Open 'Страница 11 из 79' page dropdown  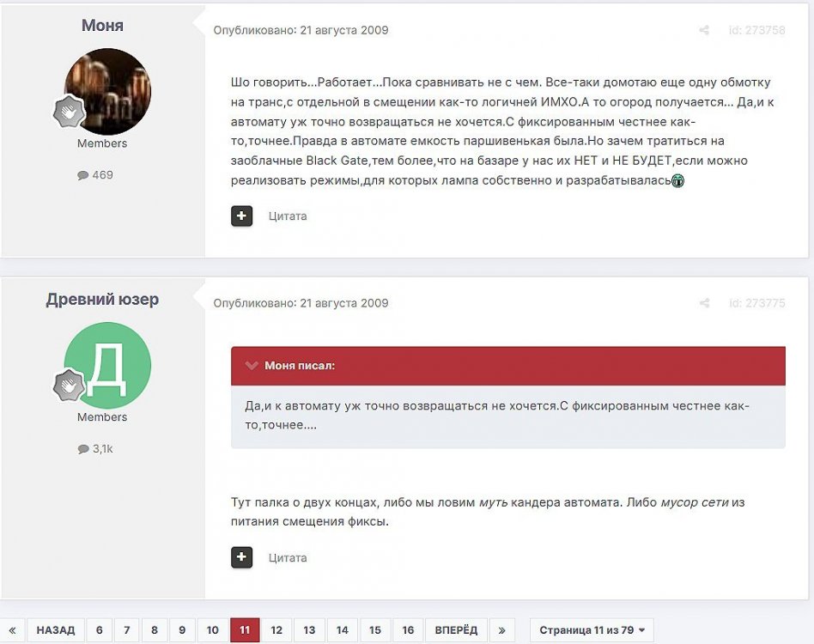pyautogui.click(x=592, y=630)
